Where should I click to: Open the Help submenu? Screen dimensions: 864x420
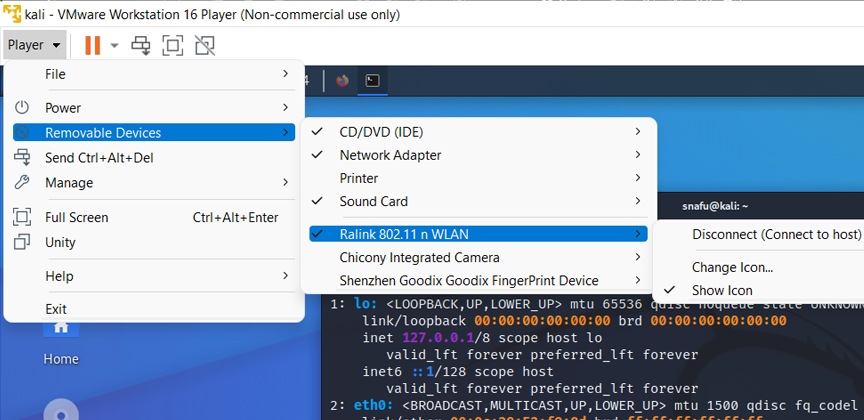[154, 276]
